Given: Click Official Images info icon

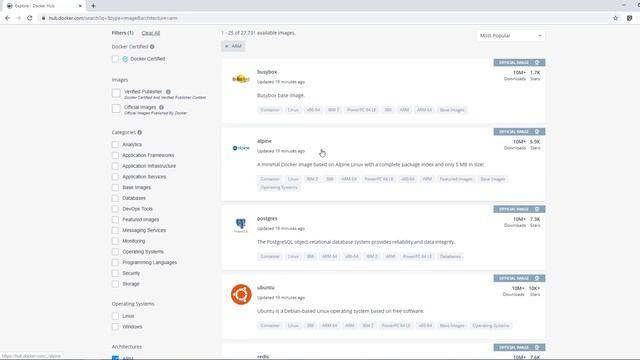Looking at the screenshot, I should 161,107.
